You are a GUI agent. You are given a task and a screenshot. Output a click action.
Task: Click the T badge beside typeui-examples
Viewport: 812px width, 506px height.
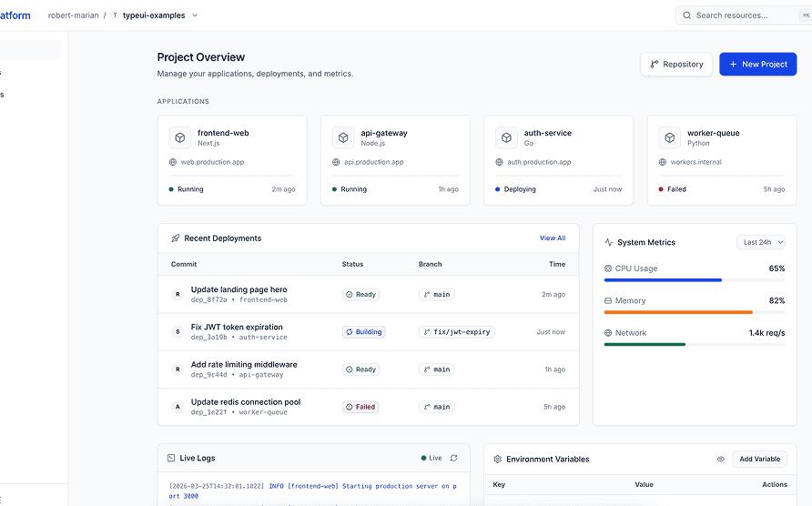click(x=115, y=15)
